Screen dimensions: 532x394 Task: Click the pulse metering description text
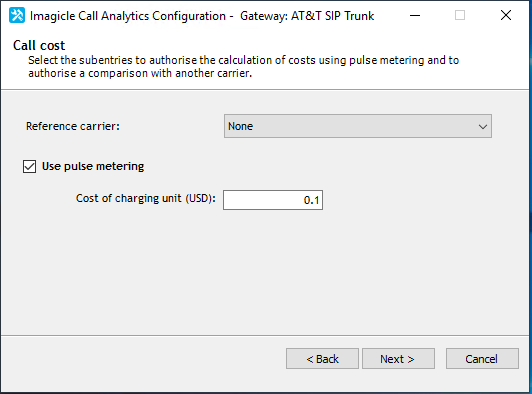coord(244,67)
